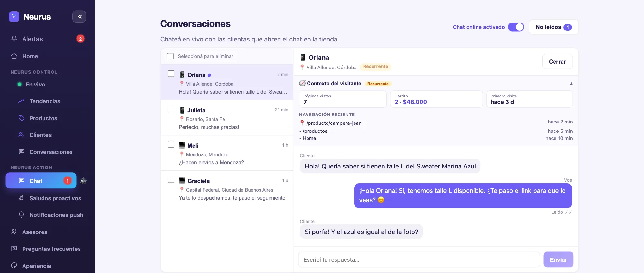
Task: Open Graciela's conversation preview text
Action: click(232, 198)
